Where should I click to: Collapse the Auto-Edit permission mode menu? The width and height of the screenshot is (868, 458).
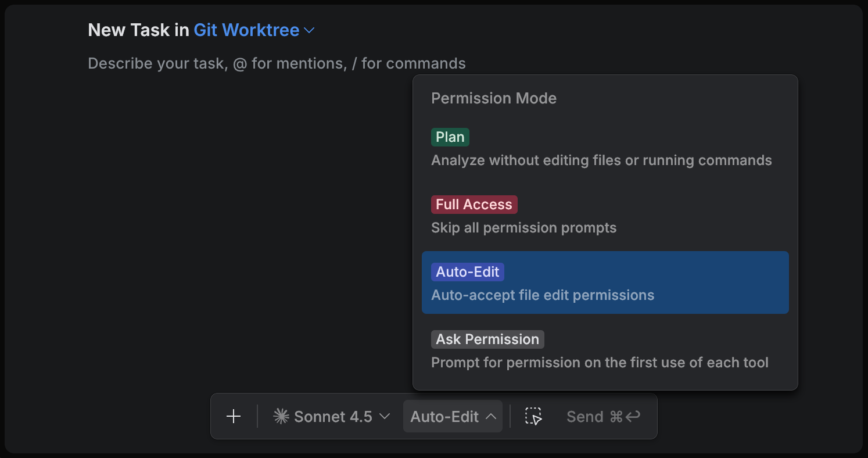click(490, 416)
